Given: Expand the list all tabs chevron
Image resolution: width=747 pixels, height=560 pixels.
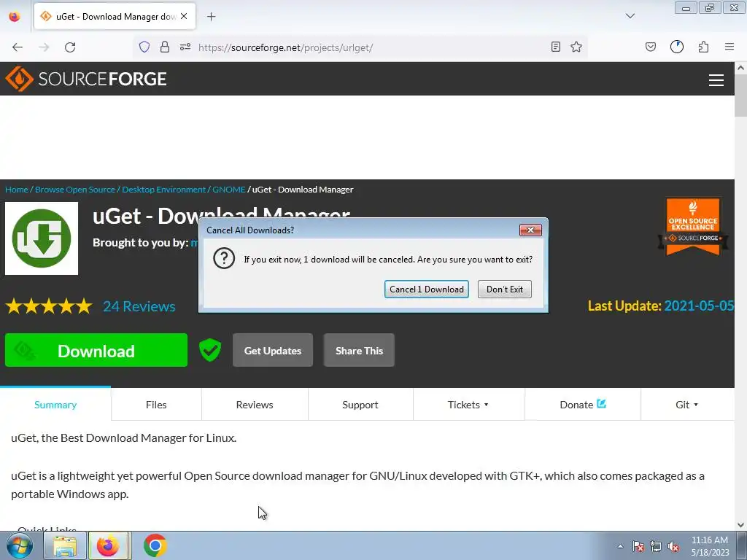Looking at the screenshot, I should [630, 16].
